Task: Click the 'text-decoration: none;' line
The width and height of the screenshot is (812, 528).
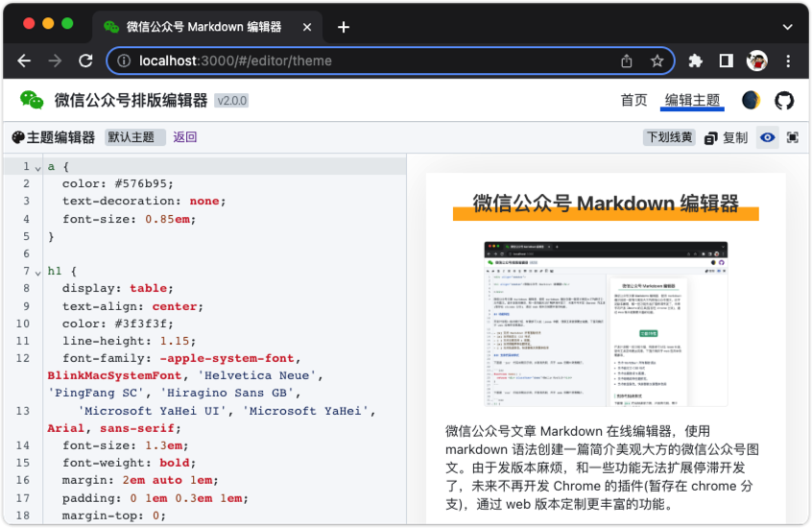Action: pyautogui.click(x=144, y=201)
